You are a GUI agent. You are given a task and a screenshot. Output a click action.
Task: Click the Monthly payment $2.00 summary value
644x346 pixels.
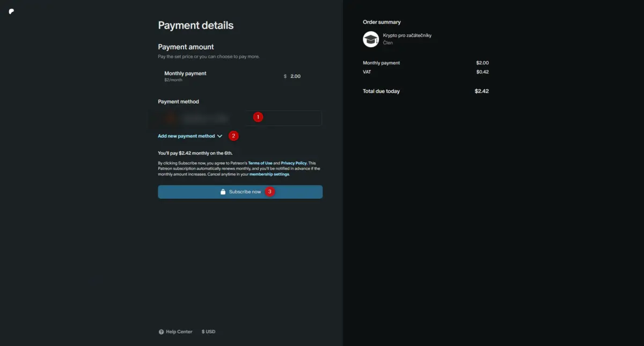(x=482, y=63)
